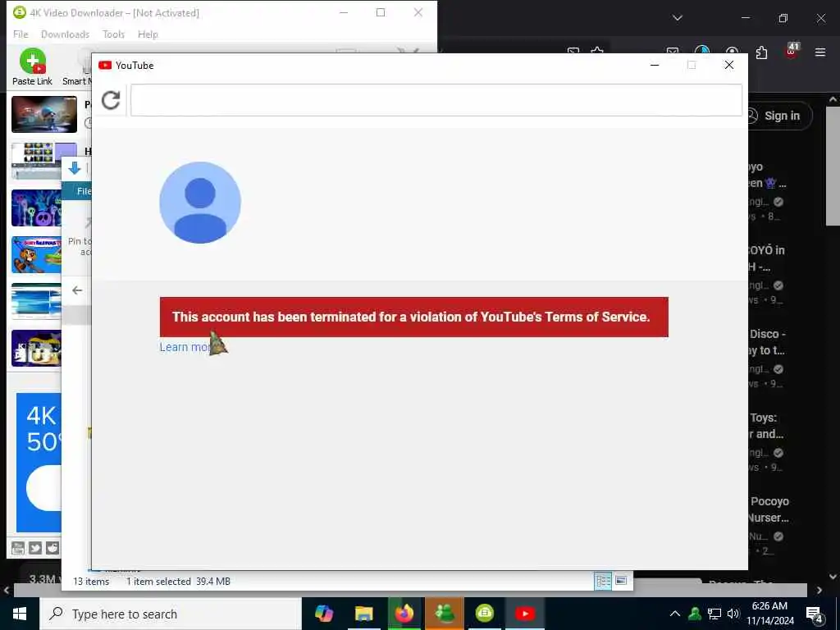
Task: Open the browser's account profile icon
Action: 732,52
